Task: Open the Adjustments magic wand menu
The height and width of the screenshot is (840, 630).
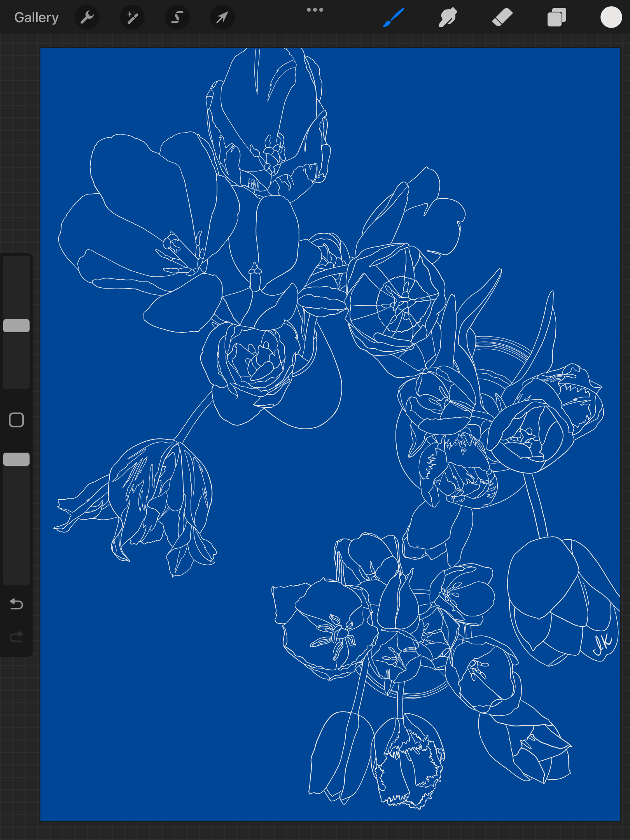Action: tap(132, 17)
